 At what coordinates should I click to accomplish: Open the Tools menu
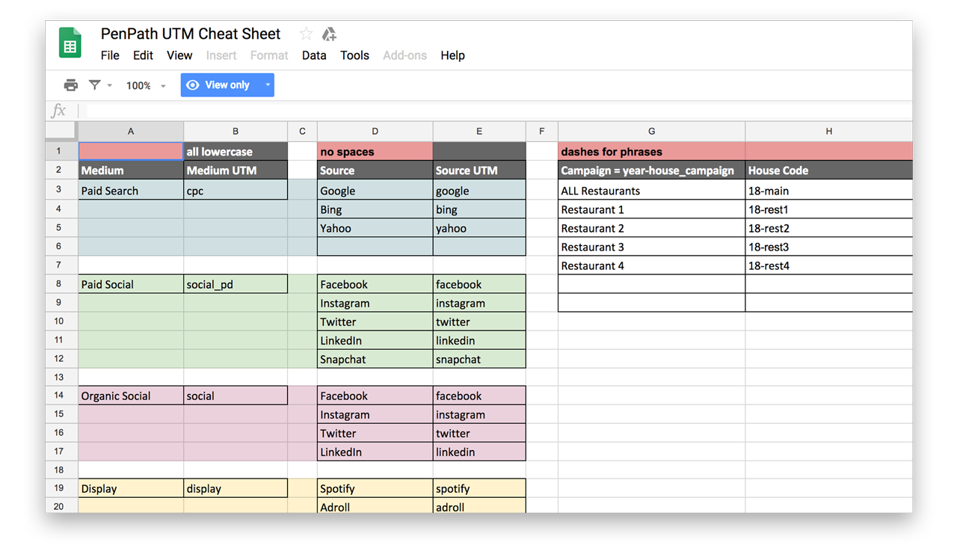click(x=354, y=55)
